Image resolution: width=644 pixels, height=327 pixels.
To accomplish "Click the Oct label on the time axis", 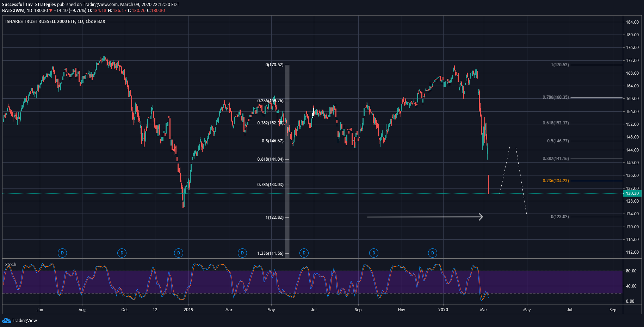I will tap(125, 310).
